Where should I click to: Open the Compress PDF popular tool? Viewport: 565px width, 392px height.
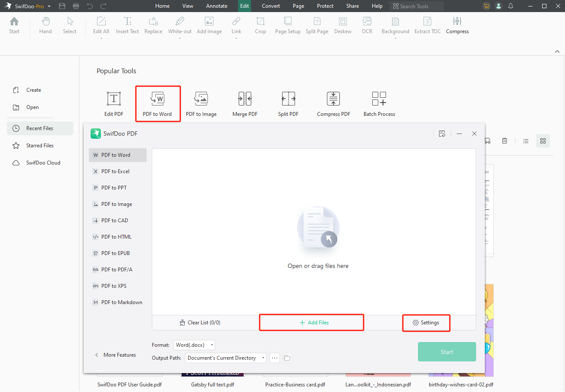[333, 104]
